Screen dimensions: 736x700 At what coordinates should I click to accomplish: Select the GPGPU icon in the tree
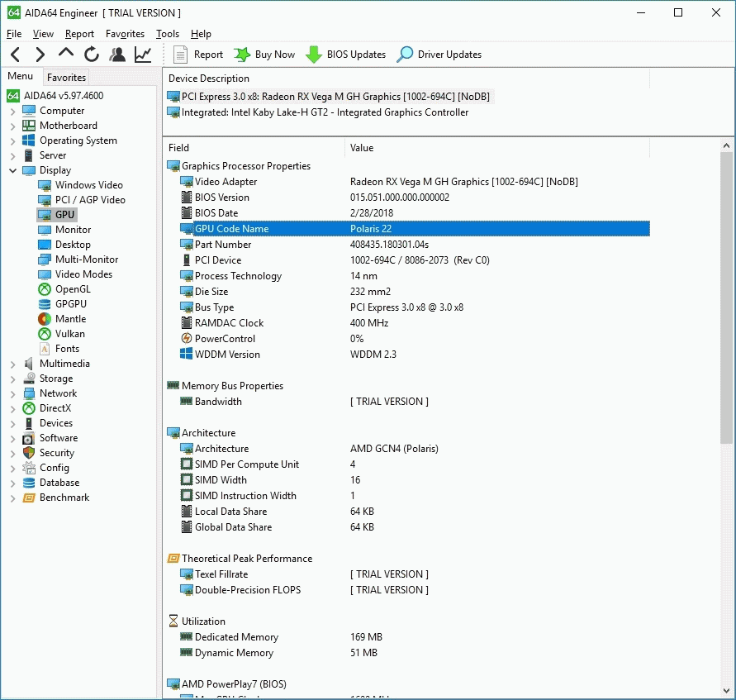click(x=45, y=304)
